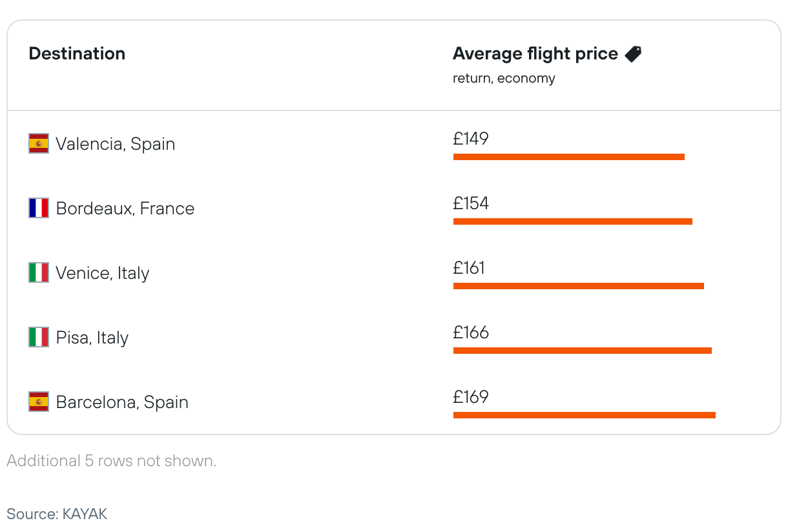788x532 pixels.
Task: Click the price tag icon in header
Action: pyautogui.click(x=633, y=54)
